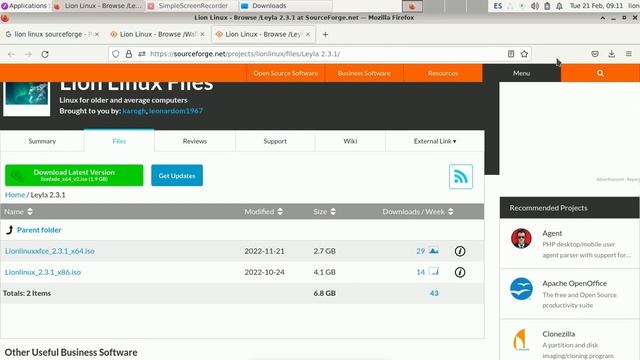640x360 pixels.
Task: Open the Reviews tab
Action: tap(195, 141)
